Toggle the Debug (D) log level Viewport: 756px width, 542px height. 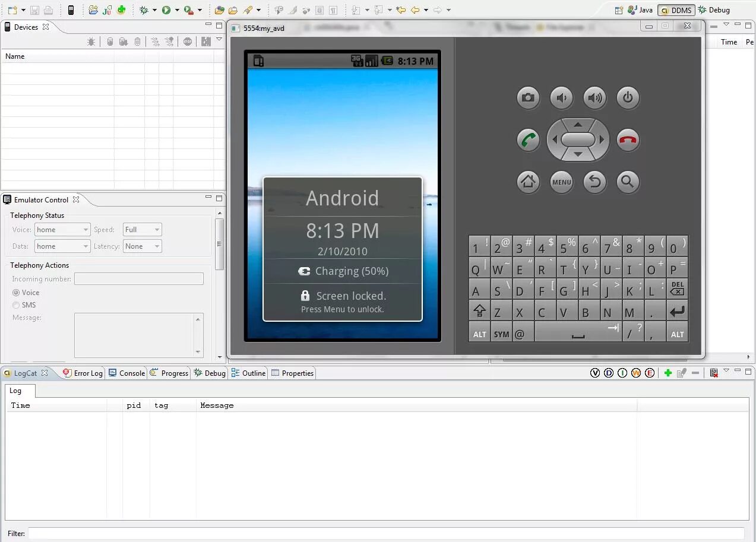[609, 373]
